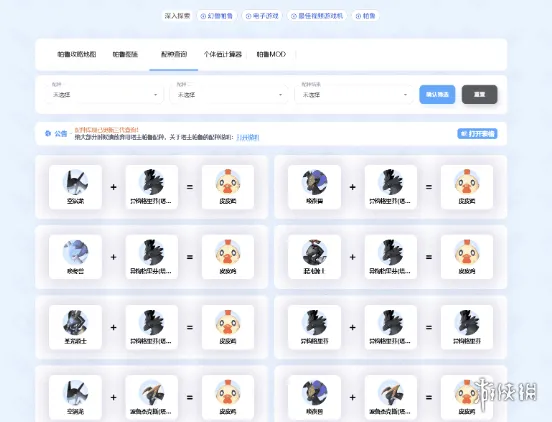552x422 pixels.
Task: Click the 皮皮鸡 result in the 混沌骑士 row
Action: coord(467,257)
